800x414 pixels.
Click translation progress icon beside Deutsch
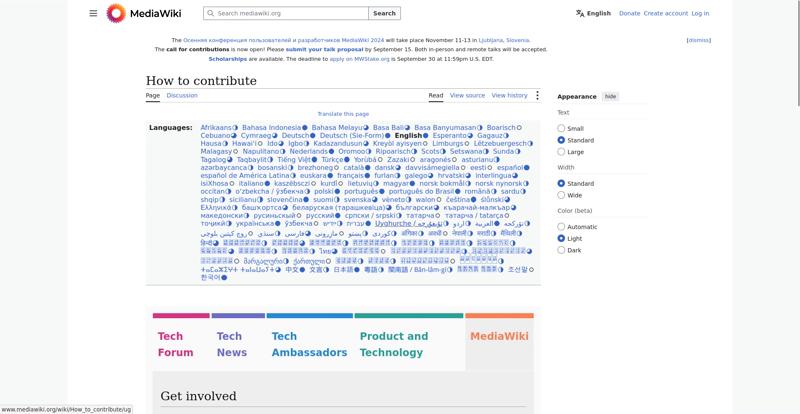click(312, 136)
